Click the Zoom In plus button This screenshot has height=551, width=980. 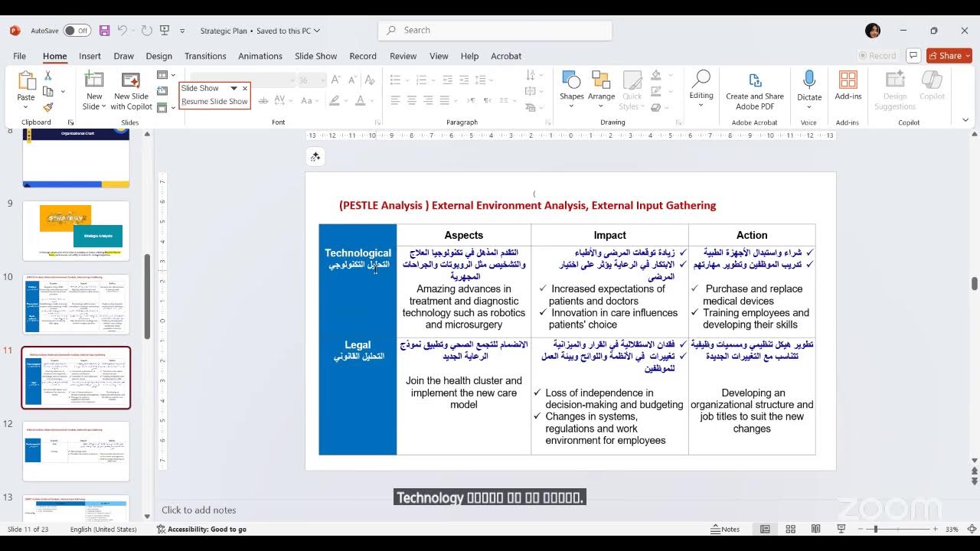tap(936, 529)
